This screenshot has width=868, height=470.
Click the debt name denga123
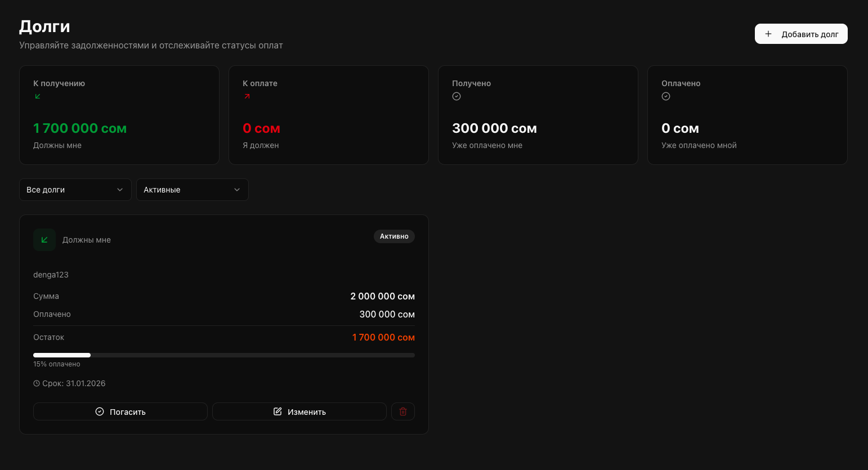tap(51, 275)
